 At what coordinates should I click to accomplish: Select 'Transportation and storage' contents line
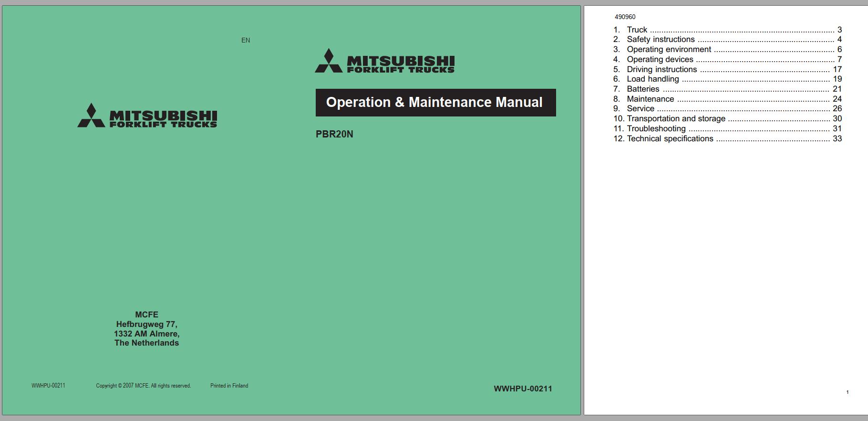click(727, 119)
